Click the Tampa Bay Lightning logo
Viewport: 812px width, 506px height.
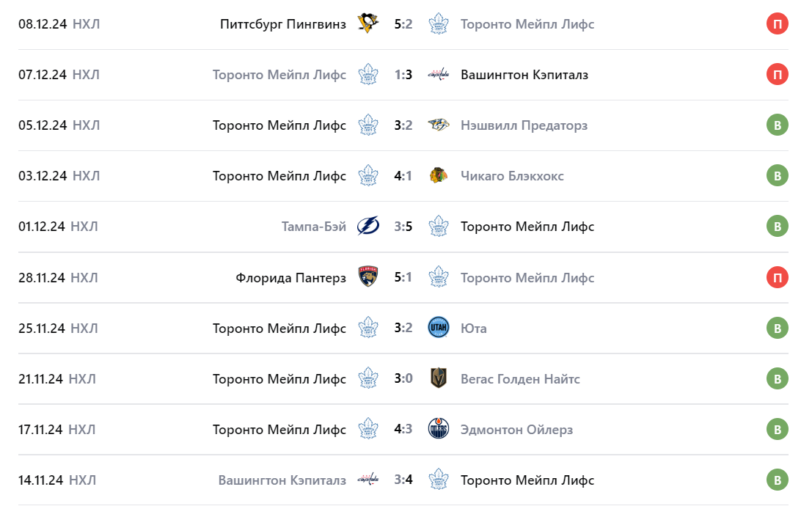(x=367, y=226)
